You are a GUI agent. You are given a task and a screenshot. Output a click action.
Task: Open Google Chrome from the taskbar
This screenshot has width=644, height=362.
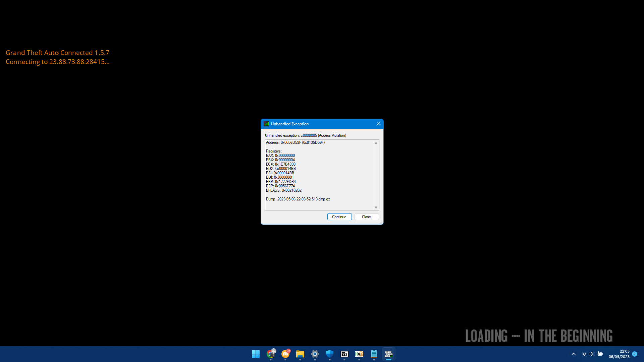pyautogui.click(x=271, y=354)
